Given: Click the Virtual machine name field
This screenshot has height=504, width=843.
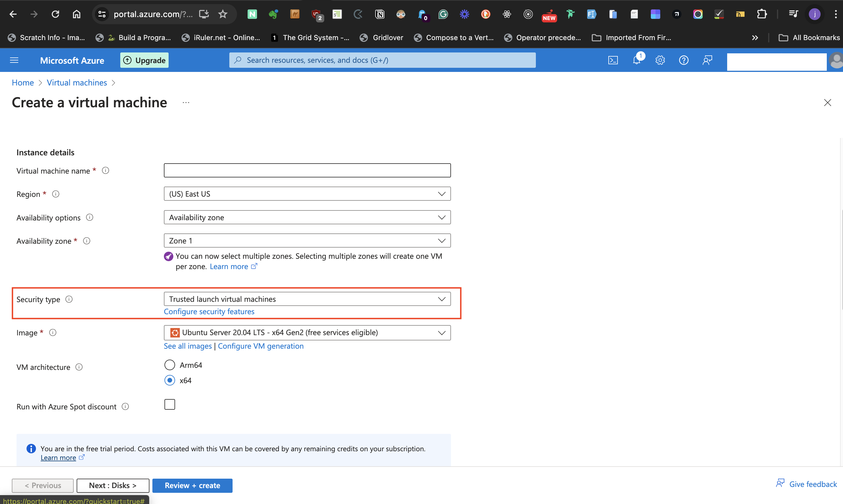Looking at the screenshot, I should point(307,170).
